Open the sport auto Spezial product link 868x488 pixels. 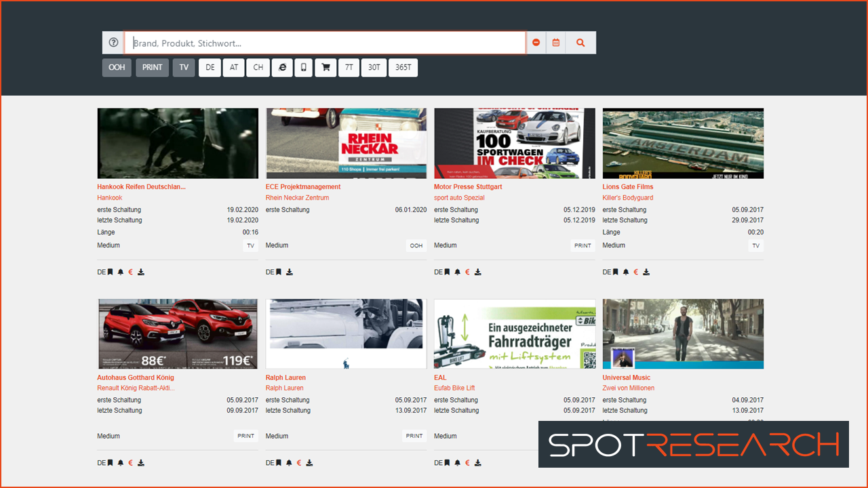click(x=460, y=198)
